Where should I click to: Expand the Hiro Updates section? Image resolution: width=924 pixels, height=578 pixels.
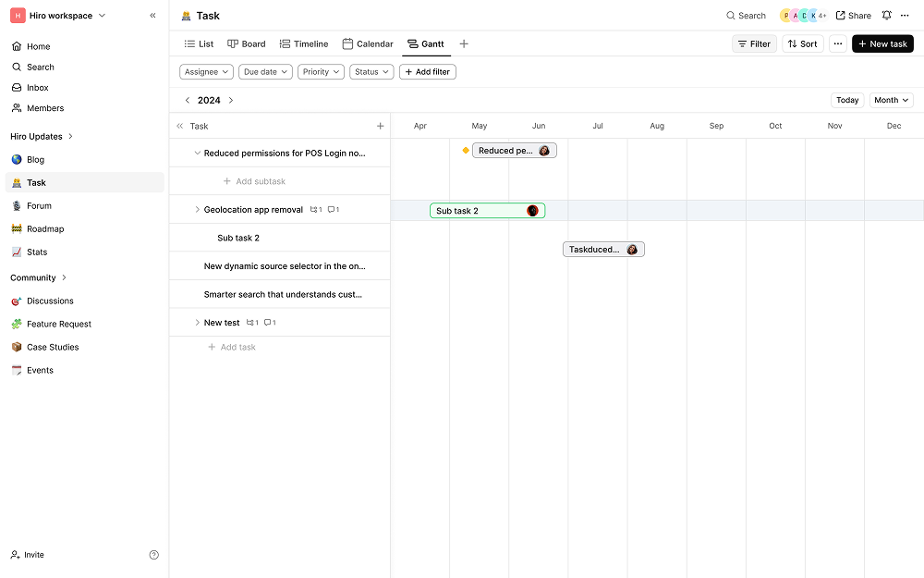(70, 136)
